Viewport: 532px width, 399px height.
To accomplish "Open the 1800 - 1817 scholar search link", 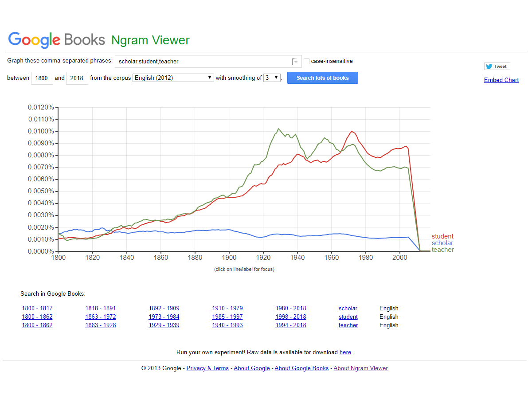I will [37, 309].
